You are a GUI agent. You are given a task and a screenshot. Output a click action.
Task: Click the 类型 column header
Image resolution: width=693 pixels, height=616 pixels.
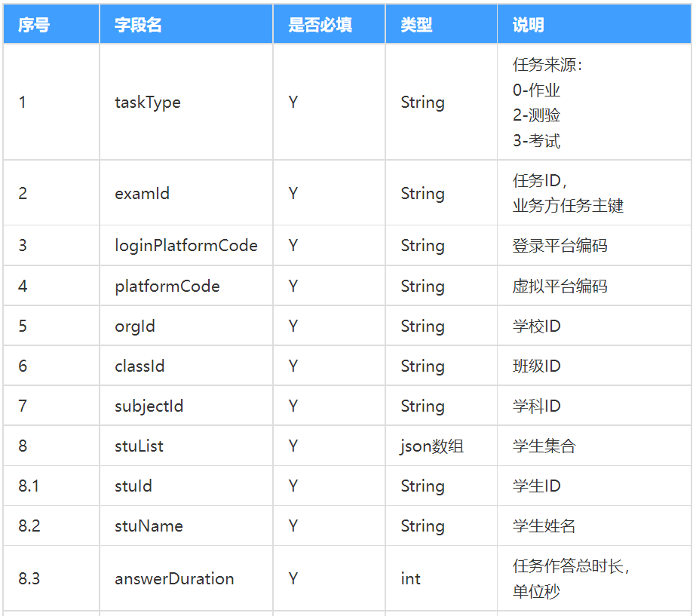tap(441, 25)
